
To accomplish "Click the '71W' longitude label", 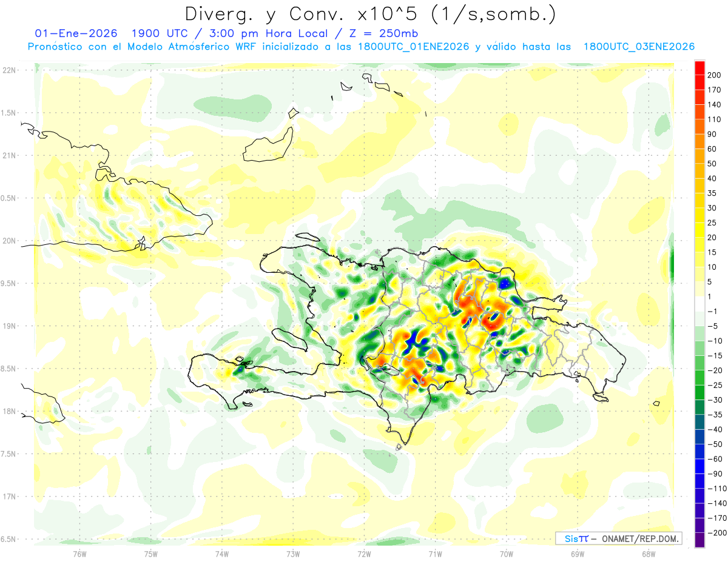I will pos(435,554).
